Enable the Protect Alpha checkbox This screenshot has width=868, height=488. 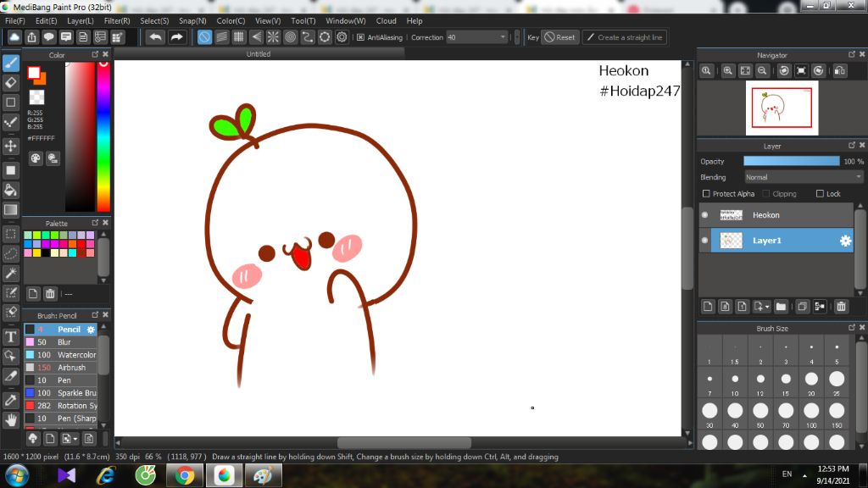point(706,194)
